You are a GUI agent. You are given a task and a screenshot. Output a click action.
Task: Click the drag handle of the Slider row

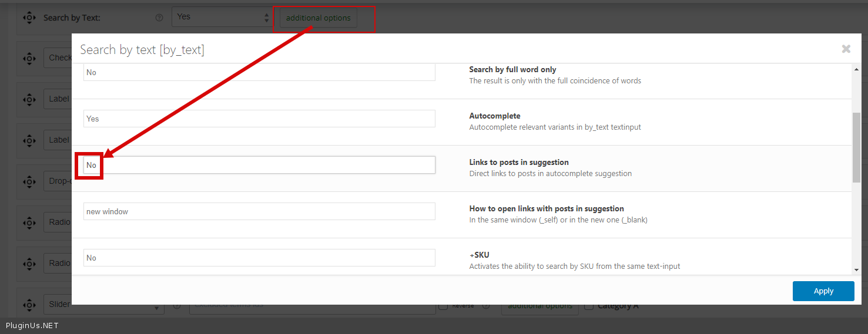tap(29, 305)
